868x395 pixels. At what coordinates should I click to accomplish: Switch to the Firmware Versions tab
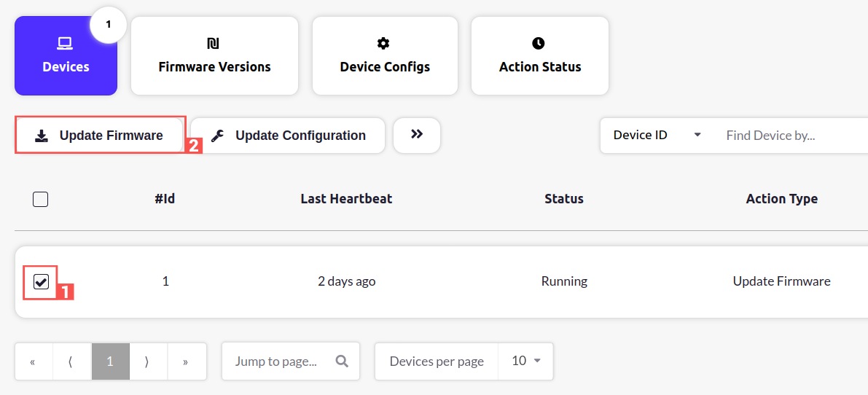214,66
